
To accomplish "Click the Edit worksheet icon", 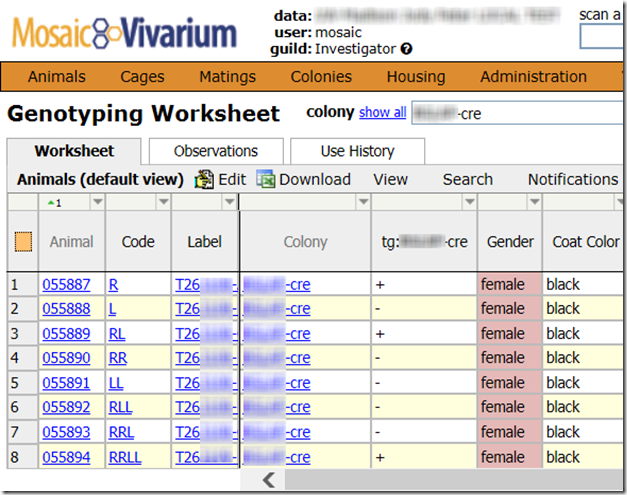I will [x=204, y=179].
